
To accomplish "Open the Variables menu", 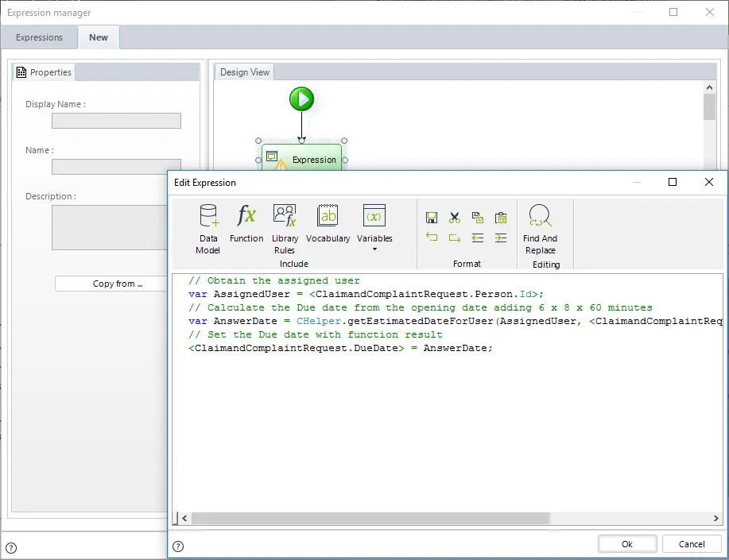I will coord(374,228).
